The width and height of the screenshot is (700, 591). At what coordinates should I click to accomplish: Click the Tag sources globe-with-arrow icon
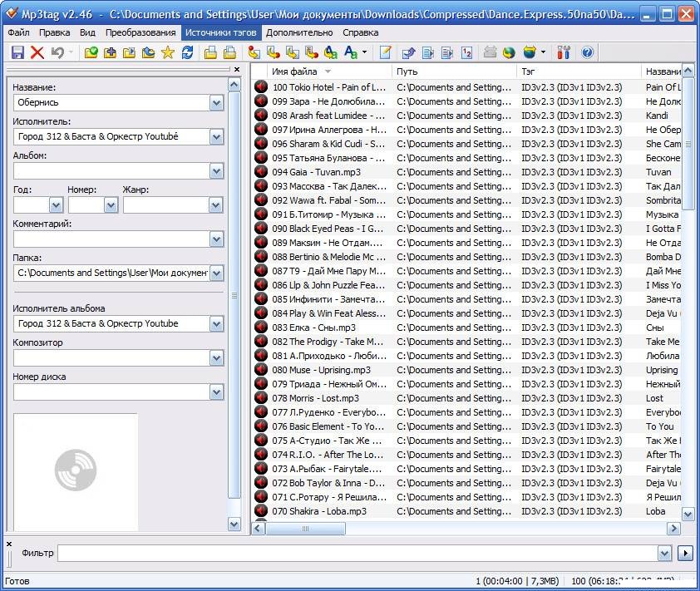tap(530, 52)
